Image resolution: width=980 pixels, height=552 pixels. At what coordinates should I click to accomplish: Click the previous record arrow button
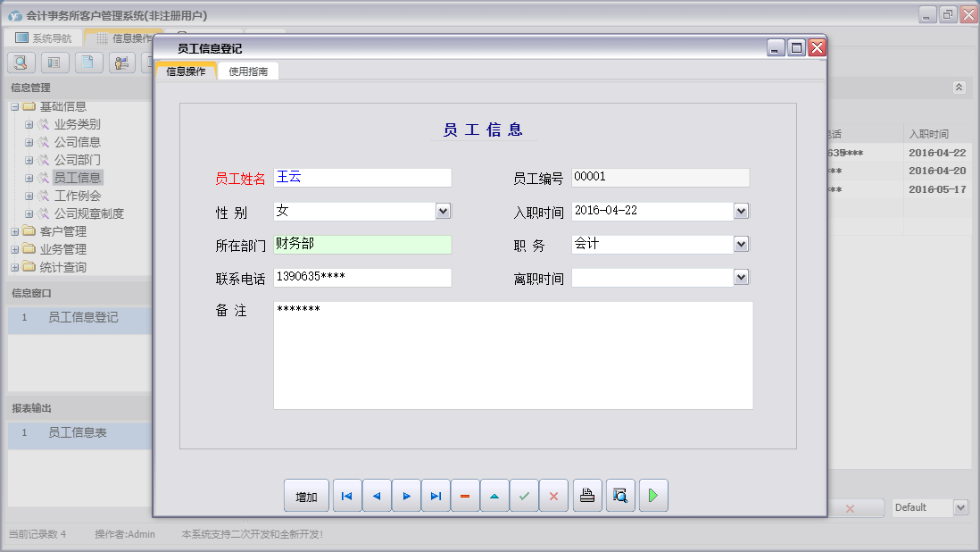tap(377, 496)
